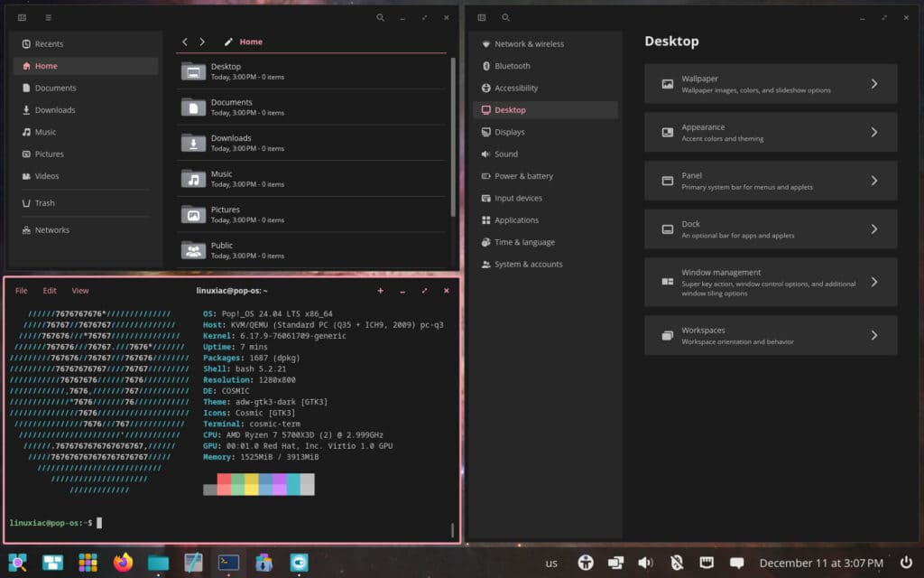This screenshot has height=578, width=924.
Task: Click the search icon in settings
Action: point(505,17)
